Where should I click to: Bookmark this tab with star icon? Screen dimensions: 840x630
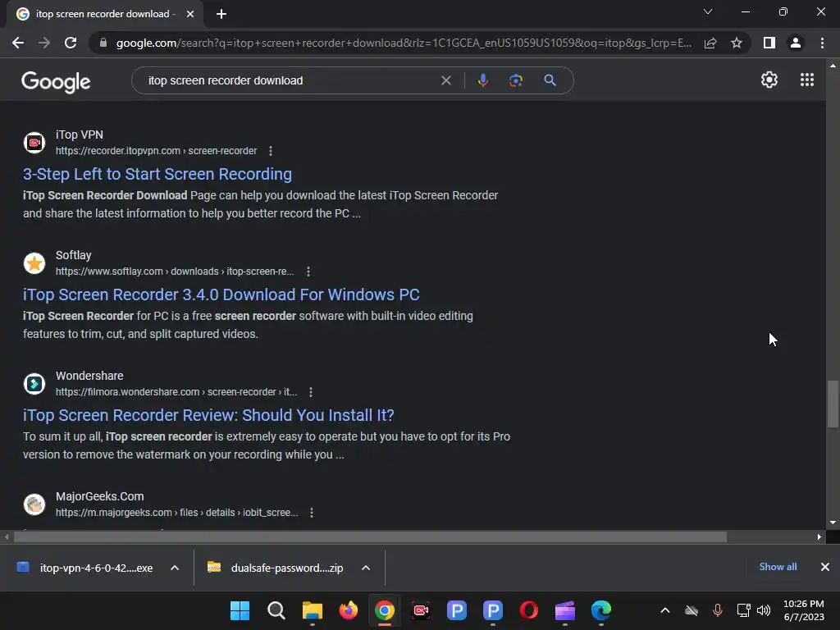point(737,43)
